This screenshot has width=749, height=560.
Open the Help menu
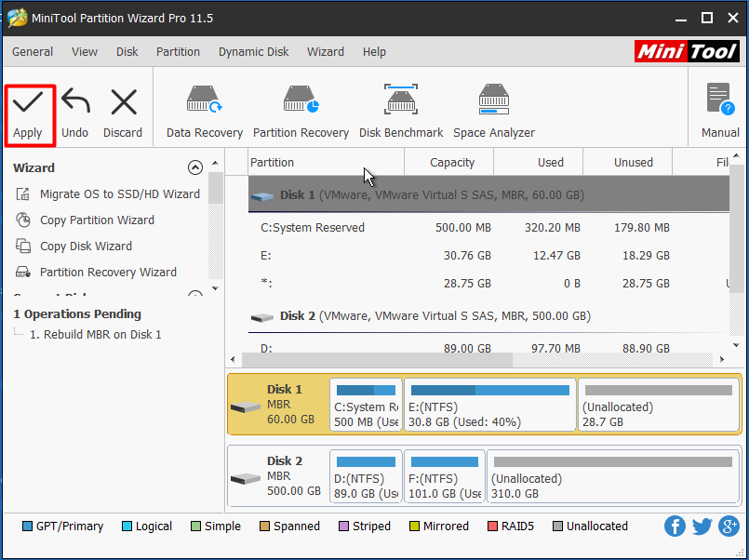tap(374, 51)
